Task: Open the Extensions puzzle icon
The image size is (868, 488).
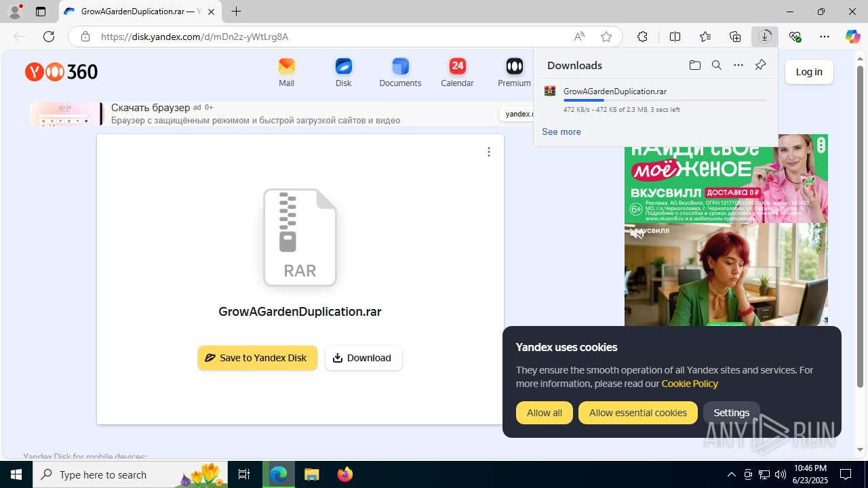Action: click(642, 37)
